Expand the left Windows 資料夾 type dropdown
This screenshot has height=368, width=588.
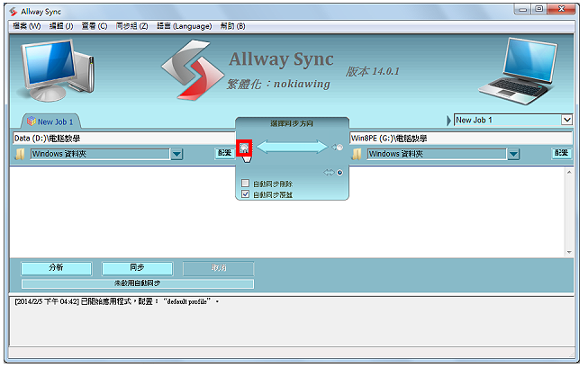(176, 154)
